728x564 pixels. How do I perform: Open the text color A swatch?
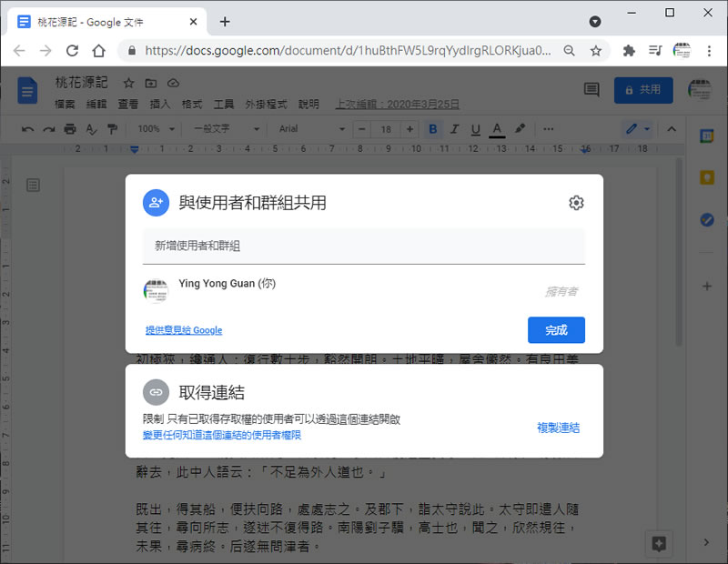tap(497, 129)
